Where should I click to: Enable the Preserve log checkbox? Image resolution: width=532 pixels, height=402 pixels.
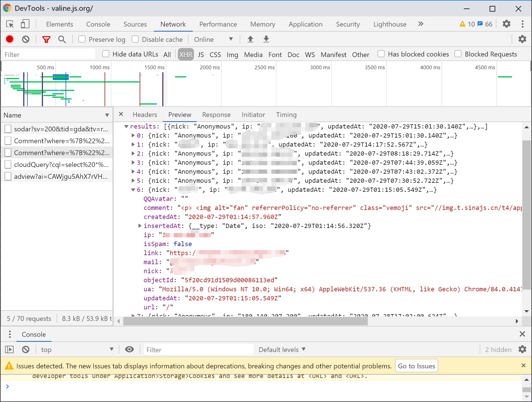click(x=82, y=39)
